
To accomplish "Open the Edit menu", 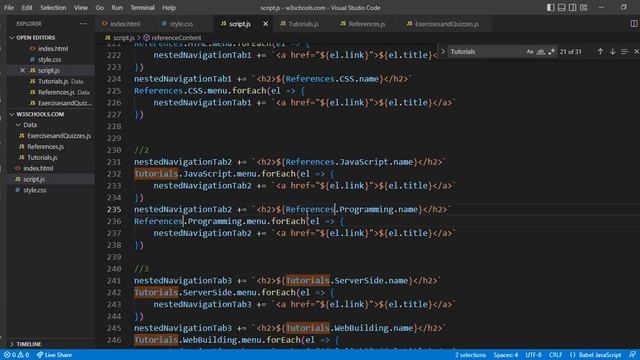I will (x=27, y=7).
